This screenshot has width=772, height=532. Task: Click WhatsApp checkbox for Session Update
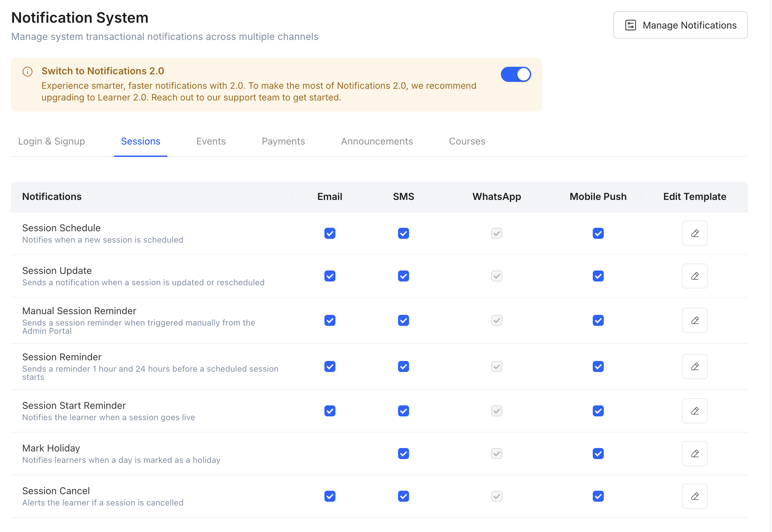pos(497,276)
